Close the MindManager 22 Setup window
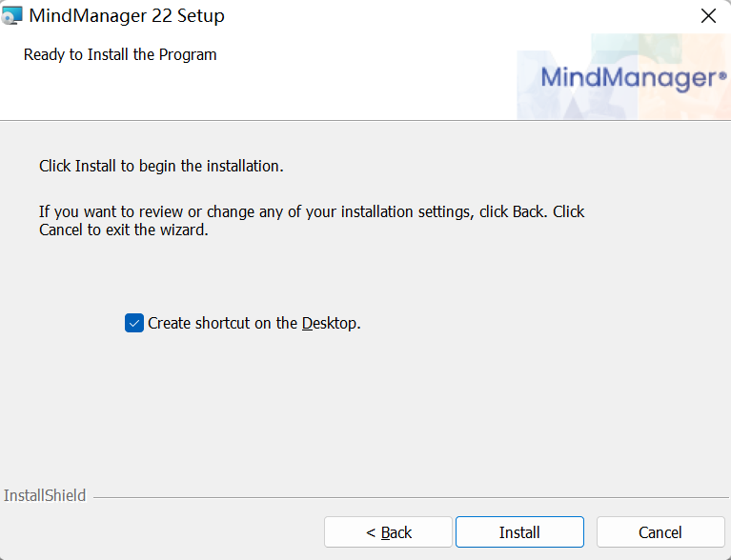The image size is (731, 560). [708, 16]
